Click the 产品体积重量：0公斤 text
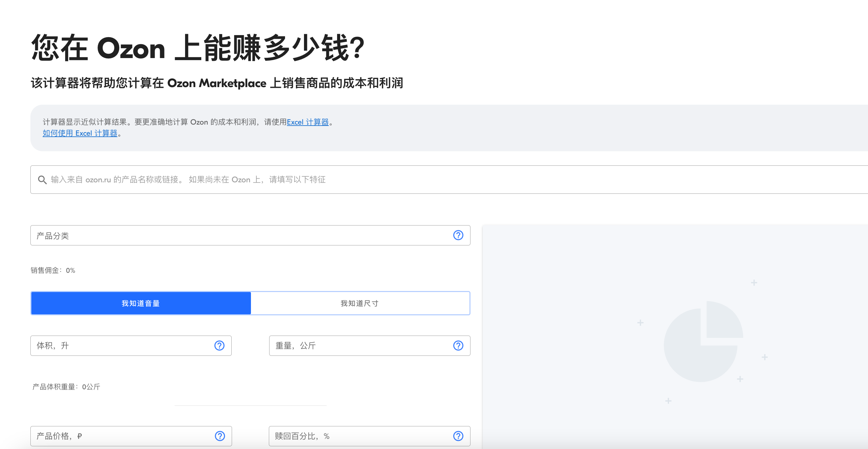This screenshot has height=449, width=868. point(66,387)
